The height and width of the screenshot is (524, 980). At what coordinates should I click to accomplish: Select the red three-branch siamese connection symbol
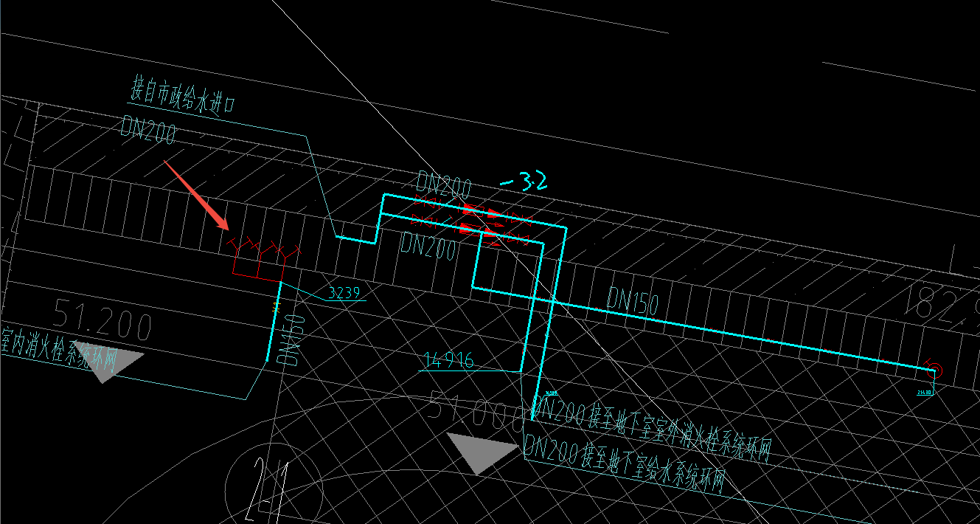pyautogui.click(x=265, y=258)
